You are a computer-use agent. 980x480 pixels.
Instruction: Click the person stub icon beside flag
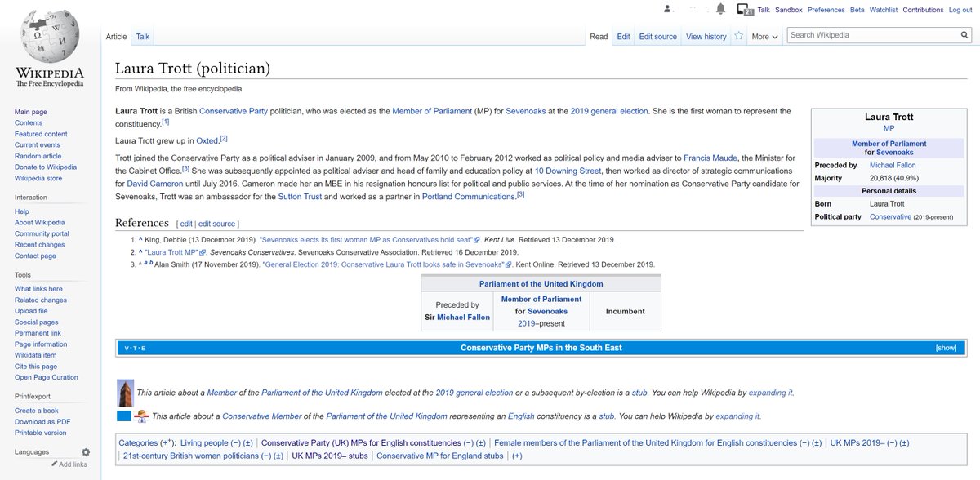142,416
